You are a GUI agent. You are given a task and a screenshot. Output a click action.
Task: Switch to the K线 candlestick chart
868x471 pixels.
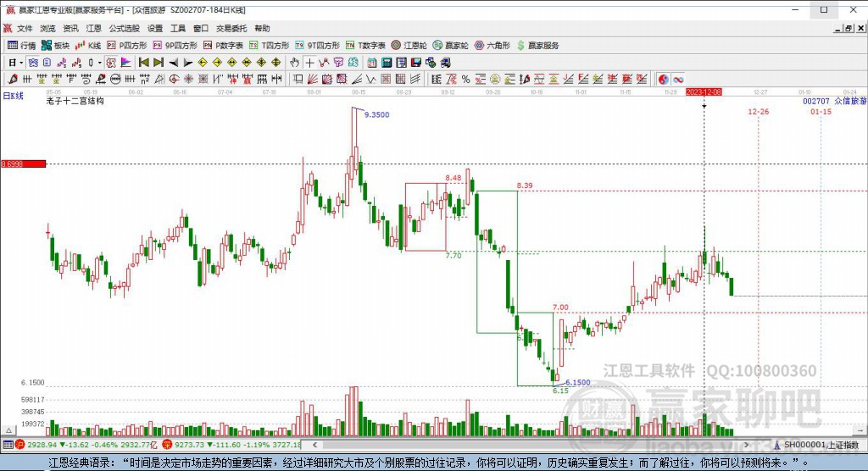click(x=88, y=46)
